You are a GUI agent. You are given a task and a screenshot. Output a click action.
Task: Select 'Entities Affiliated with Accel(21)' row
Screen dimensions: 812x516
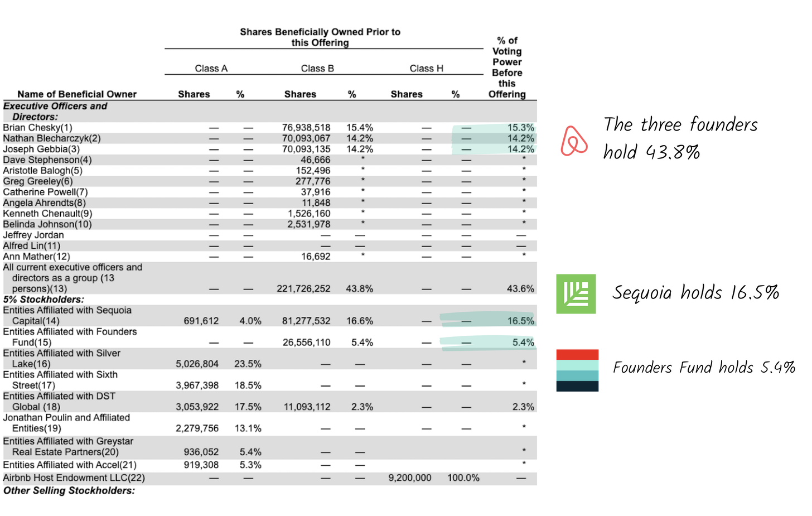pos(70,465)
